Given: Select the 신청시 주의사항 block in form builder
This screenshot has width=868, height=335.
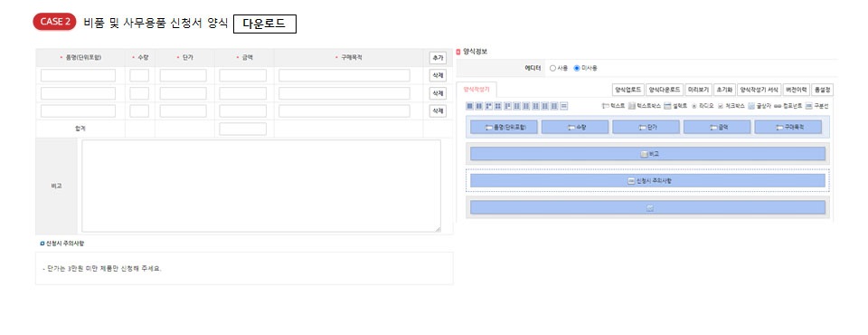Looking at the screenshot, I should click(647, 180).
